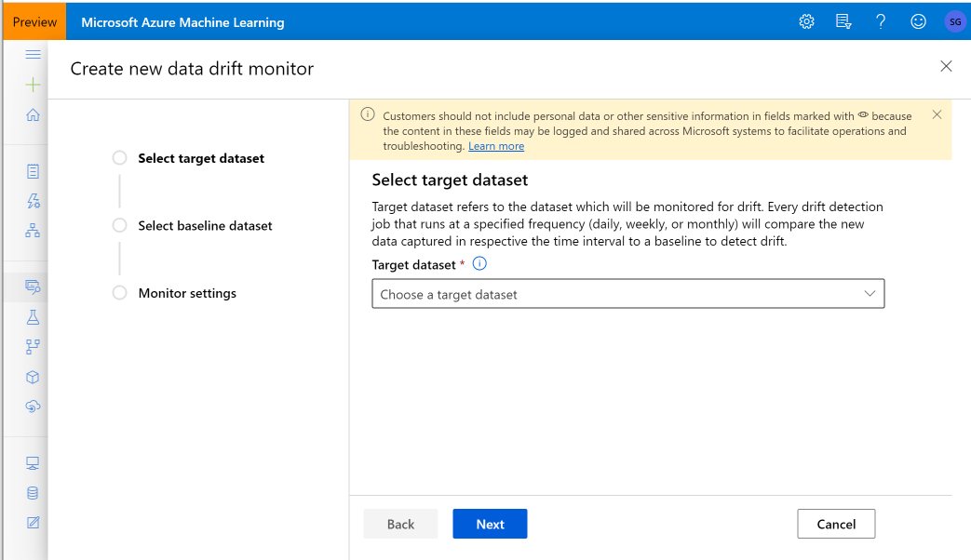
Task: Open the Pipelines icon in sidebar
Action: click(34, 347)
